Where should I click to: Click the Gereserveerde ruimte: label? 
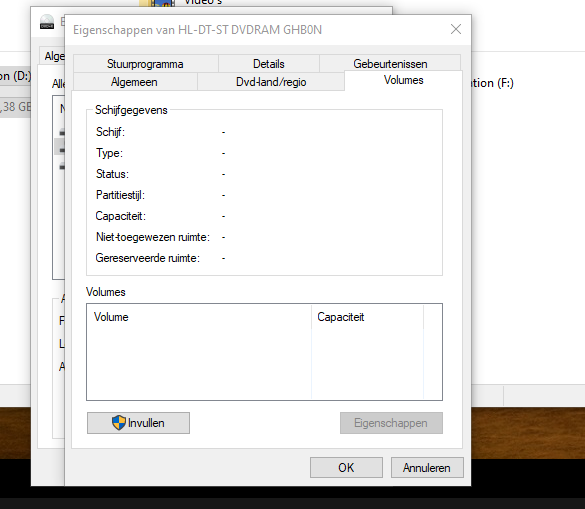(148, 258)
